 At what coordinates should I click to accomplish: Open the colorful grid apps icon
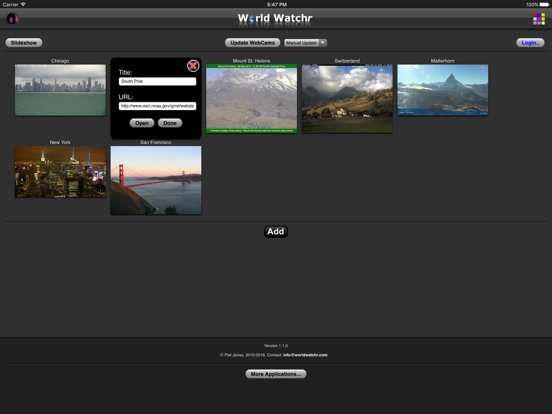(539, 19)
